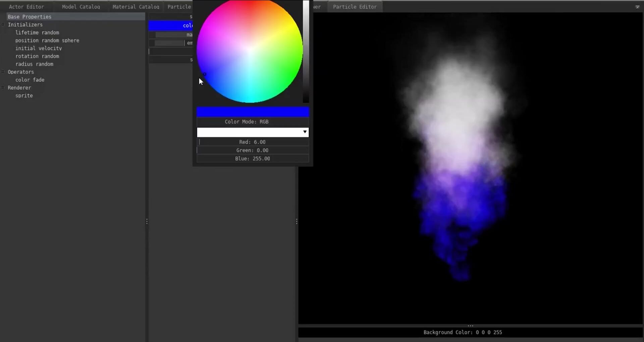Collapse the Renderer tree group

tap(3, 87)
